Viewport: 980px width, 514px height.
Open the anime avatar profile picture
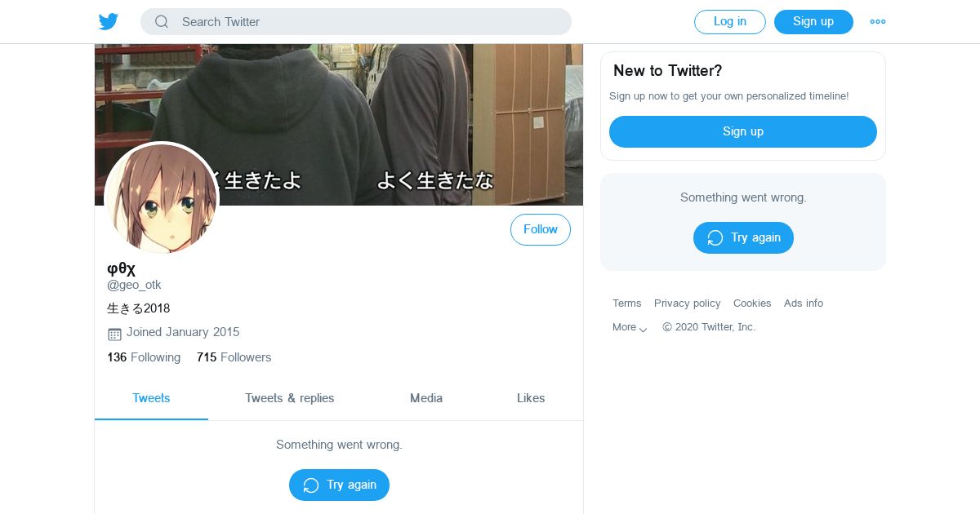tap(162, 198)
